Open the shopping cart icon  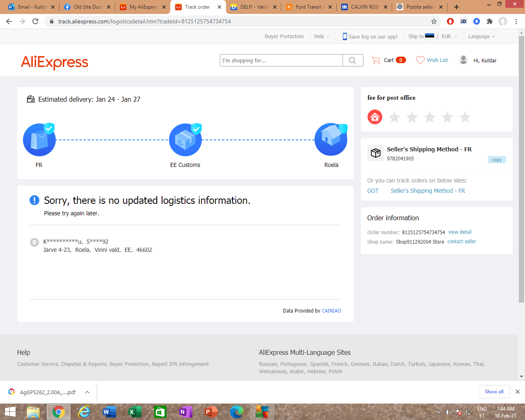(x=376, y=60)
